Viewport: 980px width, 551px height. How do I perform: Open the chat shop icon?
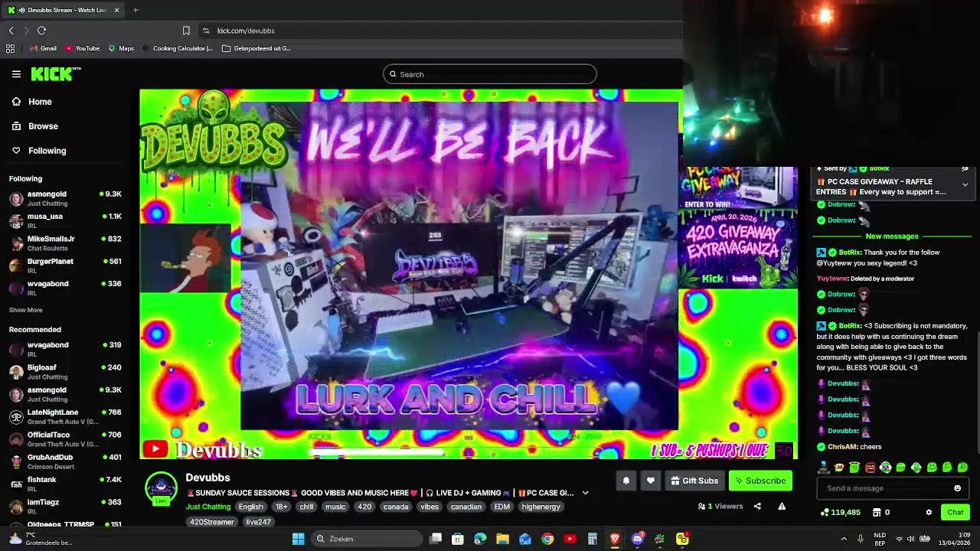[x=877, y=513]
